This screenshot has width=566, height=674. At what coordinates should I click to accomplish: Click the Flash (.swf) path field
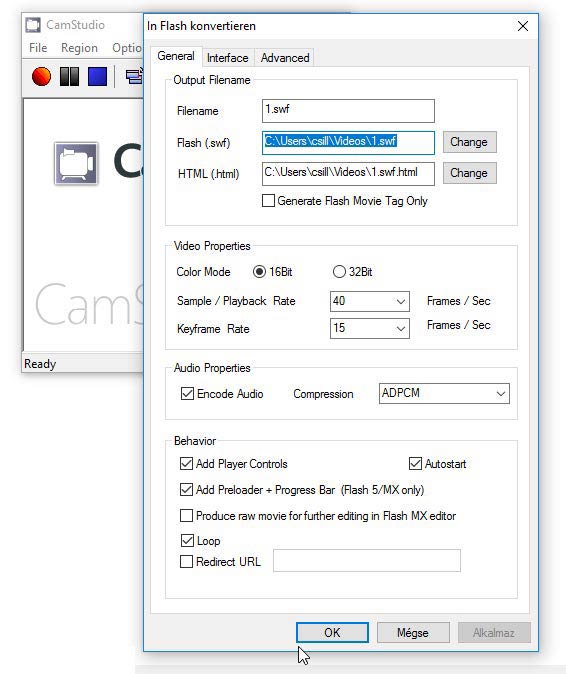348,143
